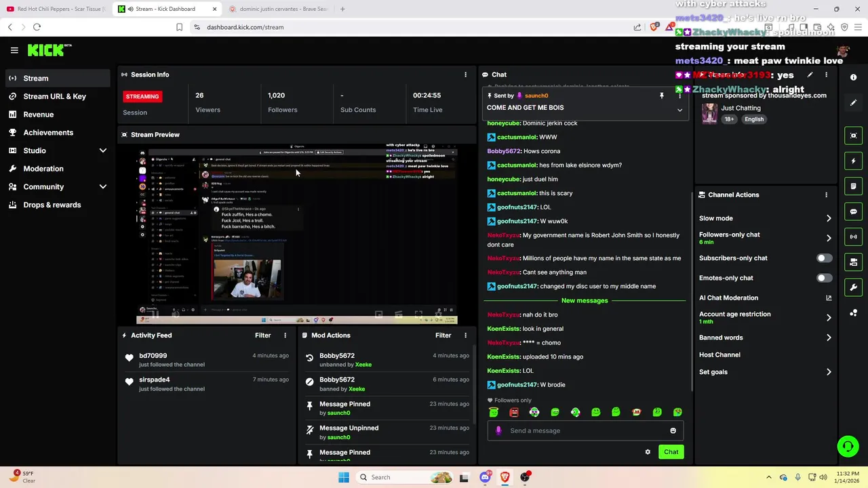Click the chat bubble sidebar icon
This screenshot has width=868, height=488.
tap(854, 211)
